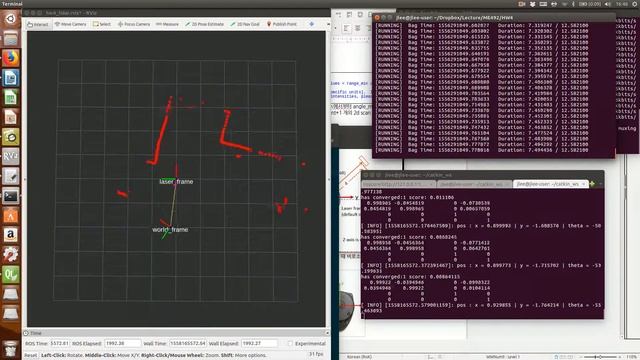Toggle the Experimental checkbox in Time panel

click(x=290, y=344)
